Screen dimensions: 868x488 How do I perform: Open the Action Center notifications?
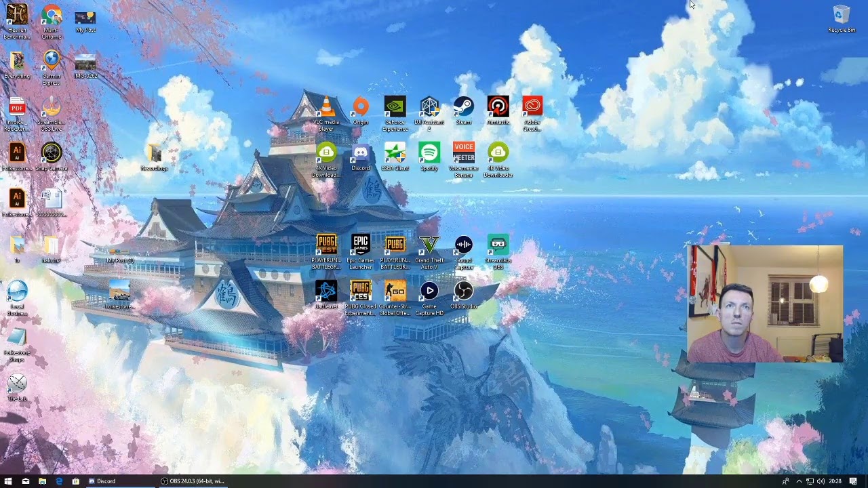click(x=853, y=481)
